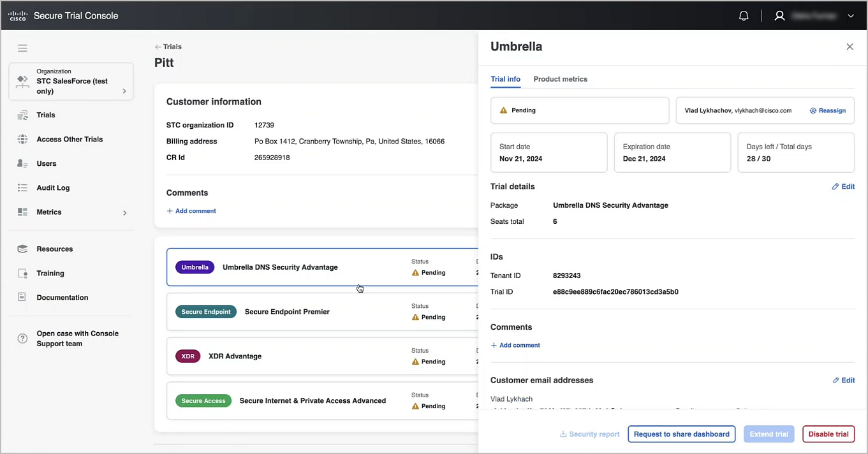
Task: Click the Metrics dashboard icon
Action: click(x=22, y=212)
